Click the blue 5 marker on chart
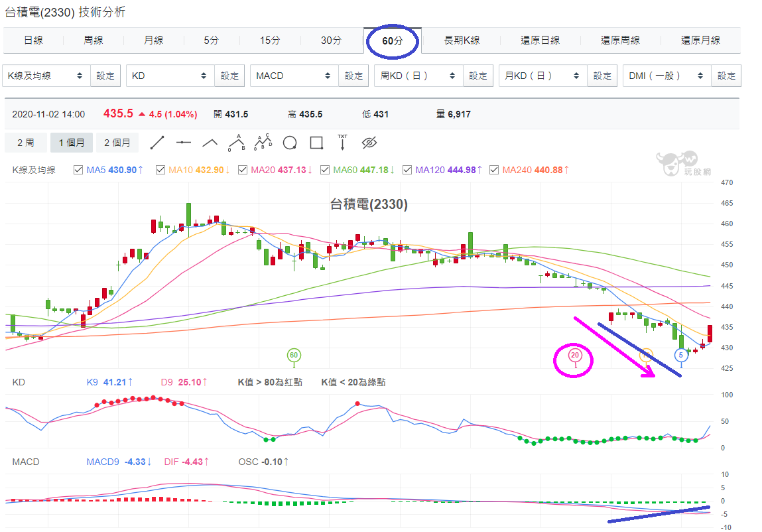 [x=680, y=356]
